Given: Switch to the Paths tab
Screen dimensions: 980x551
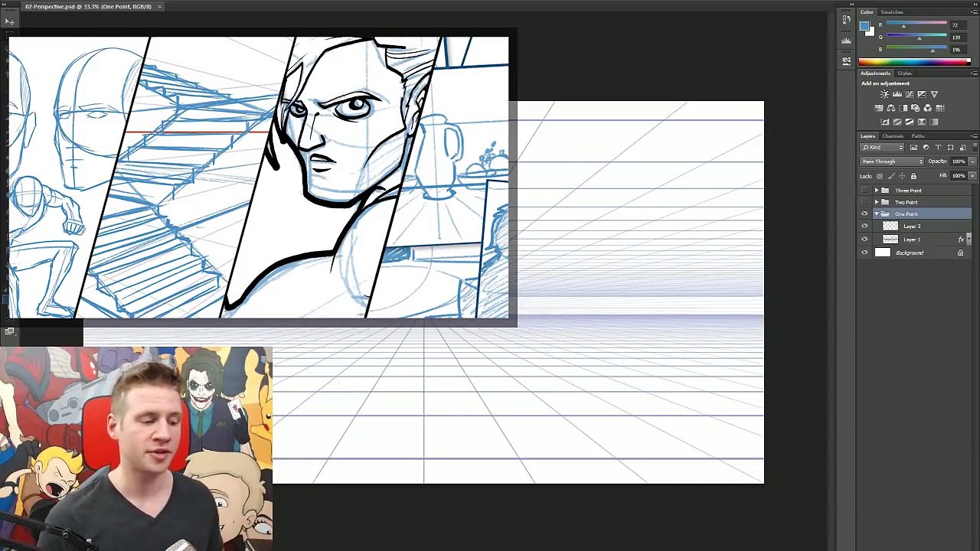Looking at the screenshot, I should point(918,136).
